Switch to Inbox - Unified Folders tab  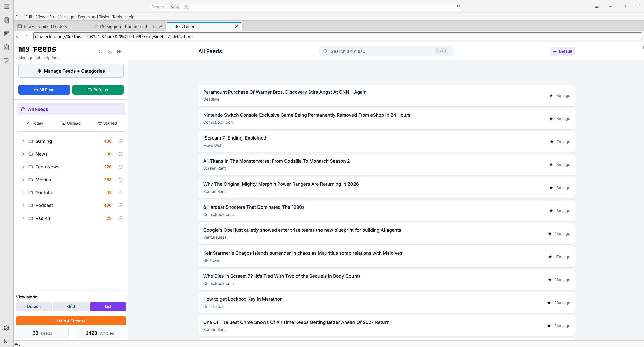click(x=45, y=26)
